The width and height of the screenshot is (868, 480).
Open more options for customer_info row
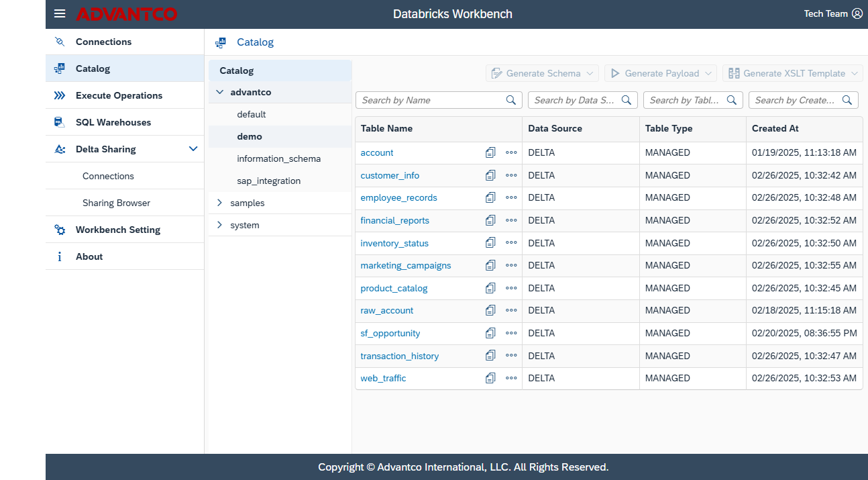point(511,175)
